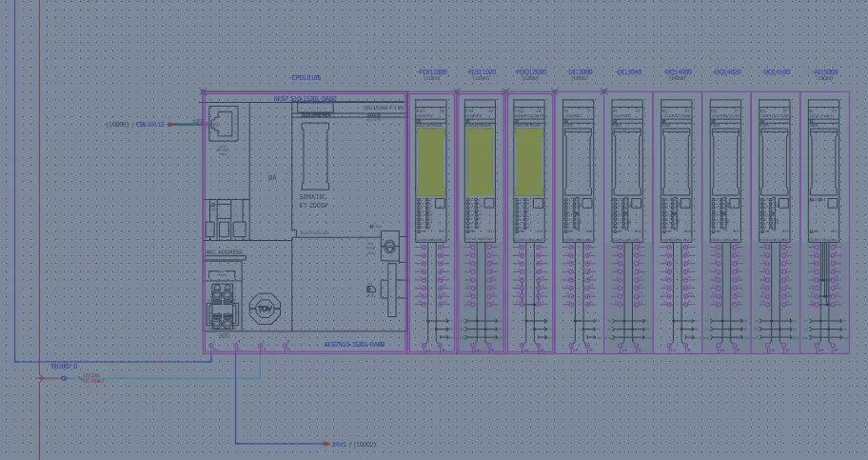868x460 pixels.
Task: Click the CPU mode selector key switch
Action: (x=387, y=247)
